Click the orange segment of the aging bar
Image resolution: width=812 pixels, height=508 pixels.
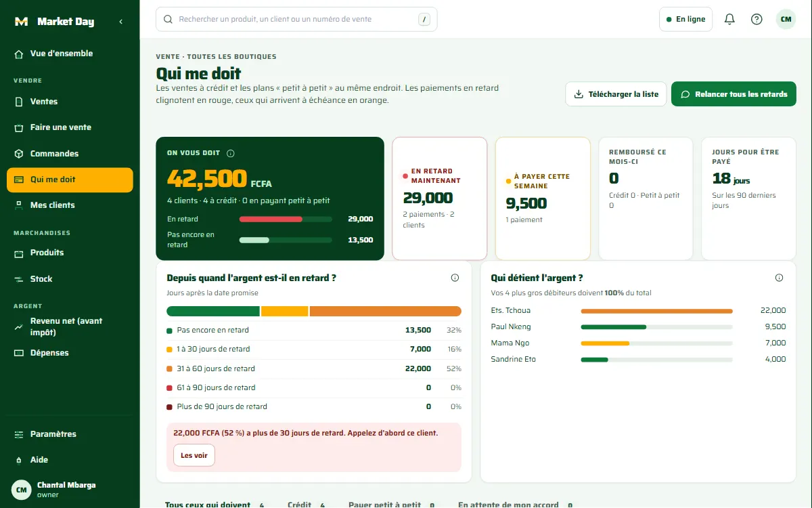coord(386,312)
